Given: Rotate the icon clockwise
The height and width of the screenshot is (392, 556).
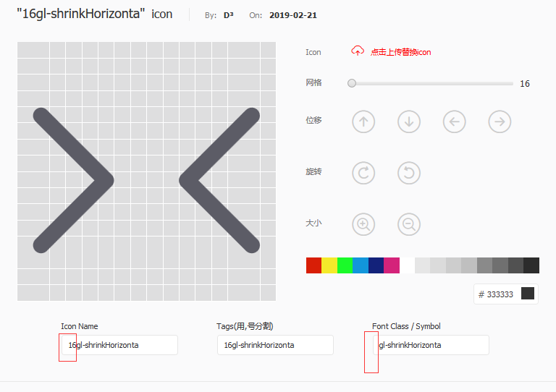Looking at the screenshot, I should pyautogui.click(x=363, y=173).
